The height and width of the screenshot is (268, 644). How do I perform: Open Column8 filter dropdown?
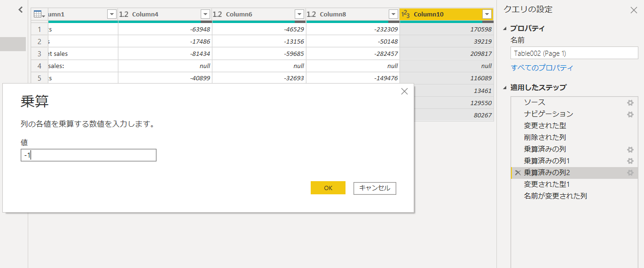(393, 15)
